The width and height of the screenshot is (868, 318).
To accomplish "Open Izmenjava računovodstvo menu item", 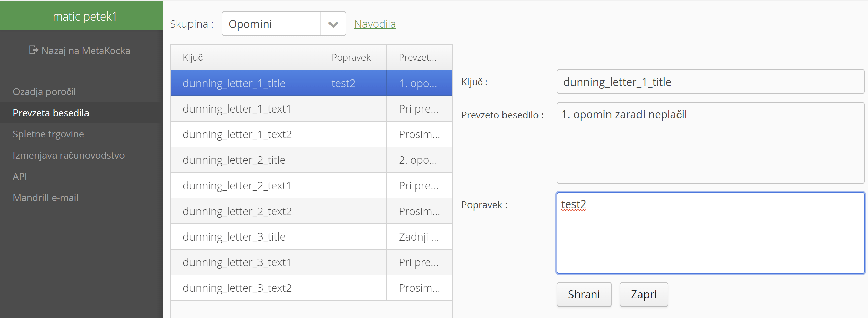I will [x=69, y=155].
